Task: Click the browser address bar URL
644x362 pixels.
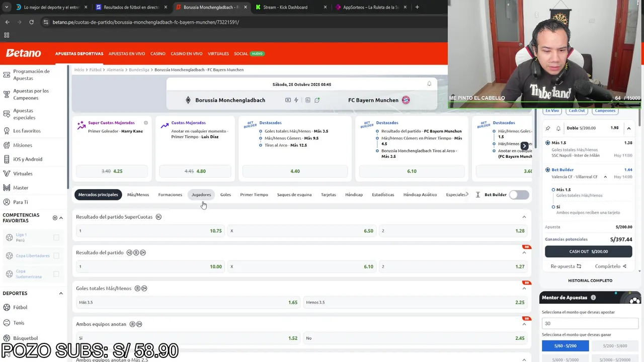Action: point(146,22)
